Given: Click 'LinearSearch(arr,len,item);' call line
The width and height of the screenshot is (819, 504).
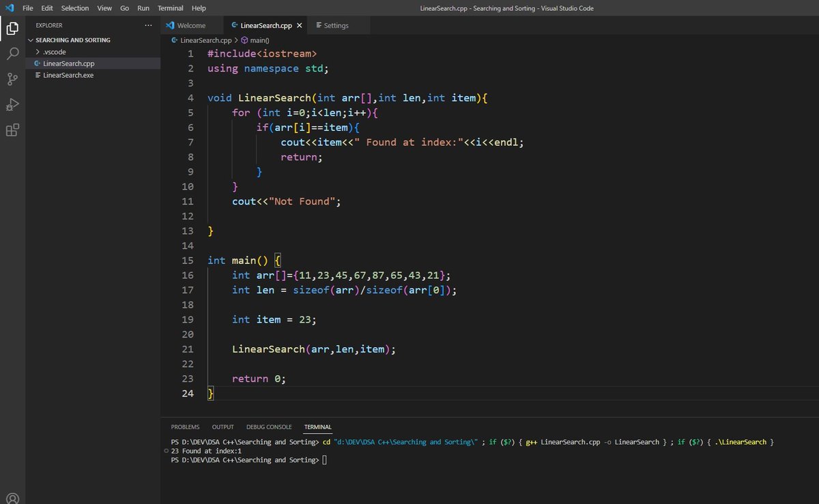Looking at the screenshot, I should click(x=313, y=349).
